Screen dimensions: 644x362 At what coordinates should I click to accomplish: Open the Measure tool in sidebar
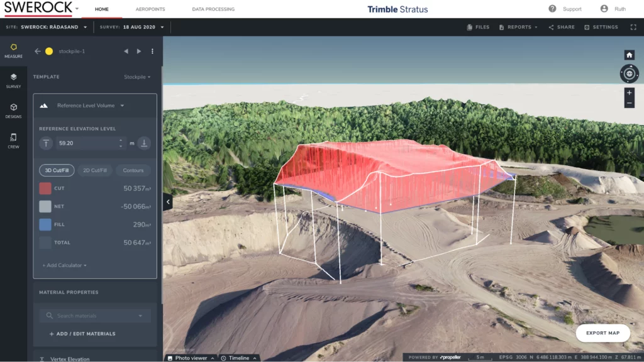click(13, 50)
